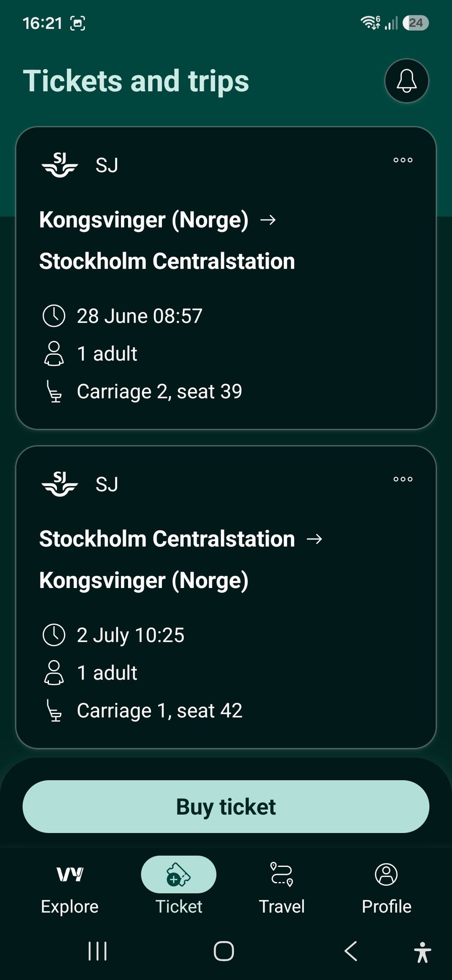Tap the SJ logo on first ticket

pyautogui.click(x=60, y=165)
